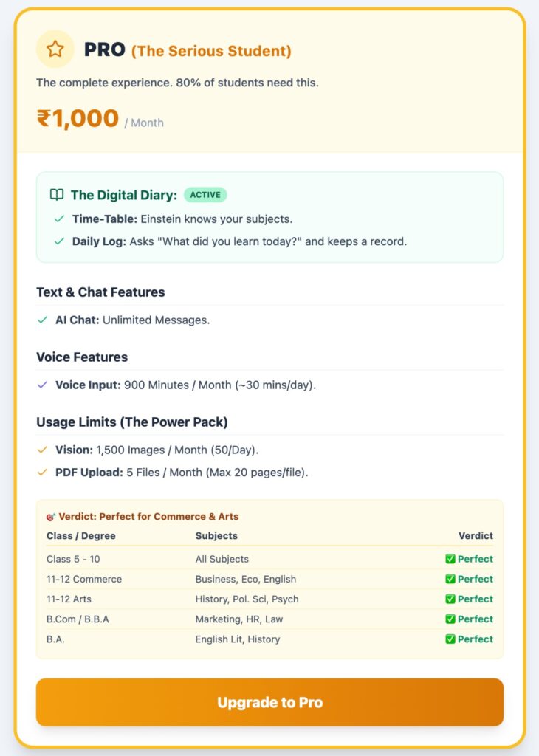Click the star icon beside PRO
The image size is (539, 756).
(55, 49)
